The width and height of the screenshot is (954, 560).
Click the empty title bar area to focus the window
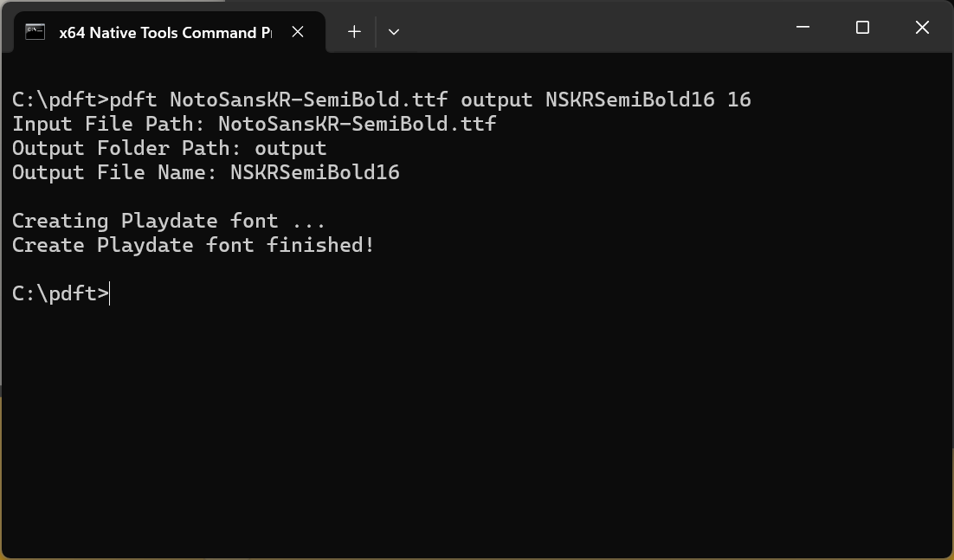pos(606,26)
